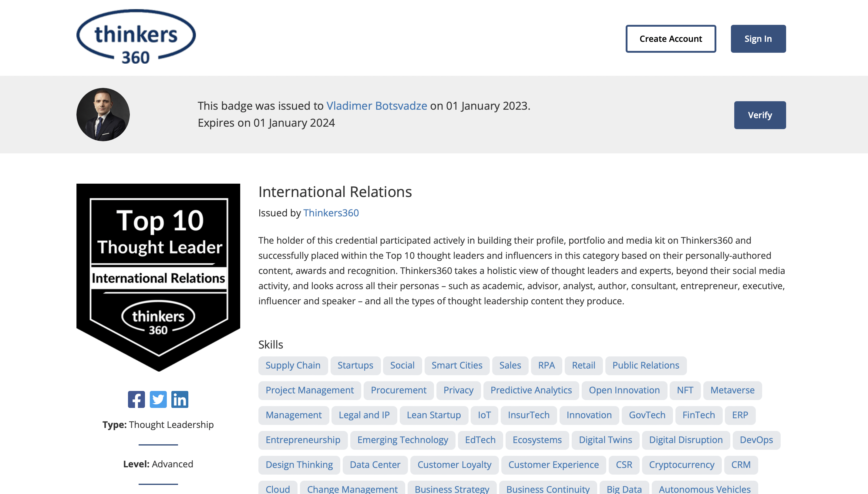Share badge on Facebook
868x494 pixels.
click(x=136, y=399)
